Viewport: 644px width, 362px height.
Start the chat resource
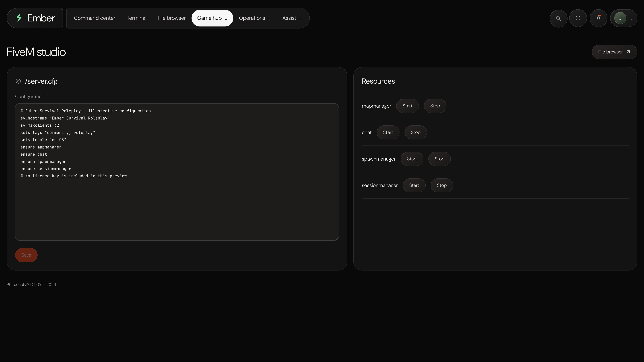pyautogui.click(x=388, y=132)
